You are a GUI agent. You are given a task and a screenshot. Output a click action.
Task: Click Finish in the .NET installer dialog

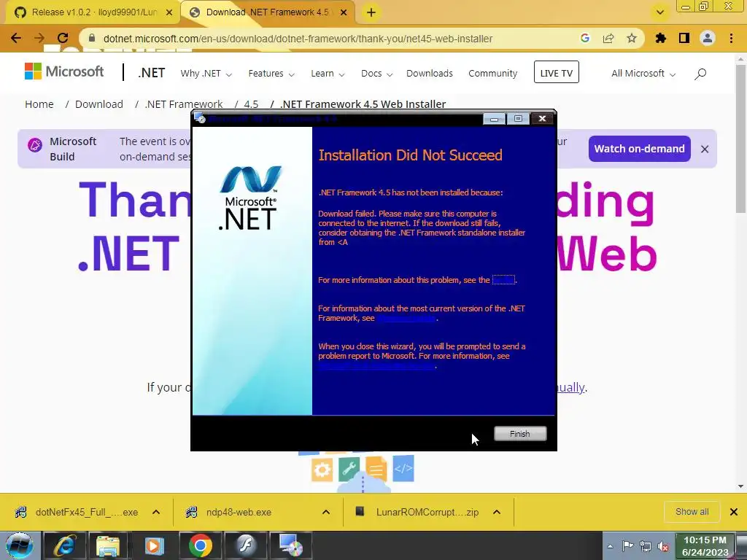pyautogui.click(x=519, y=433)
